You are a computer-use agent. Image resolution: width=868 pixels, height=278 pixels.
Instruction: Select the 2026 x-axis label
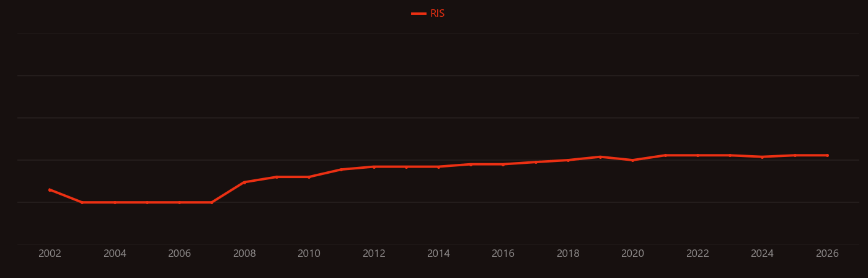827,254
